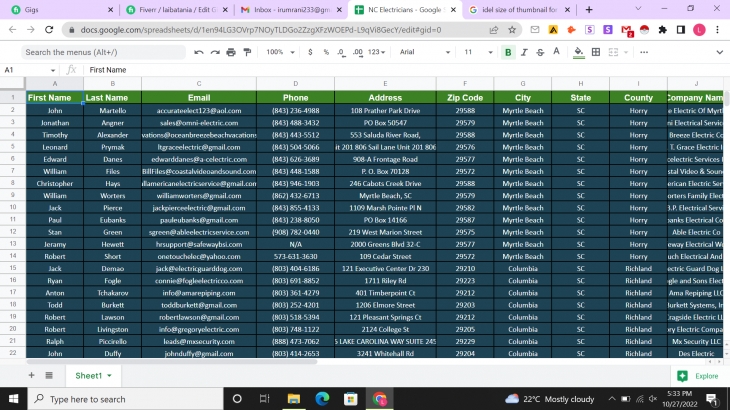
Task: Open the Arial font dropdown
Action: (x=425, y=52)
